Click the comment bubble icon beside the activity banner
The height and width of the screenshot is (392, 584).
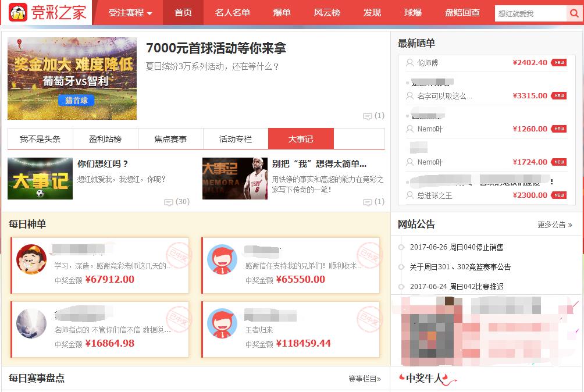point(368,116)
